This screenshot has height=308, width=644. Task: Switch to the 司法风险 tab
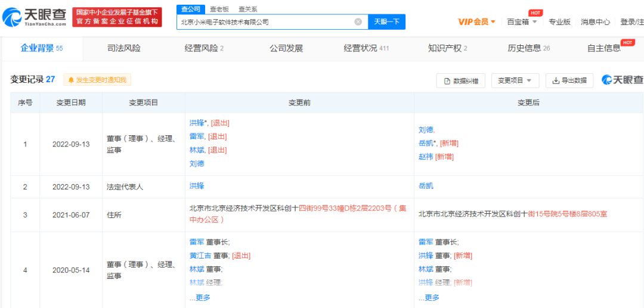[123, 48]
